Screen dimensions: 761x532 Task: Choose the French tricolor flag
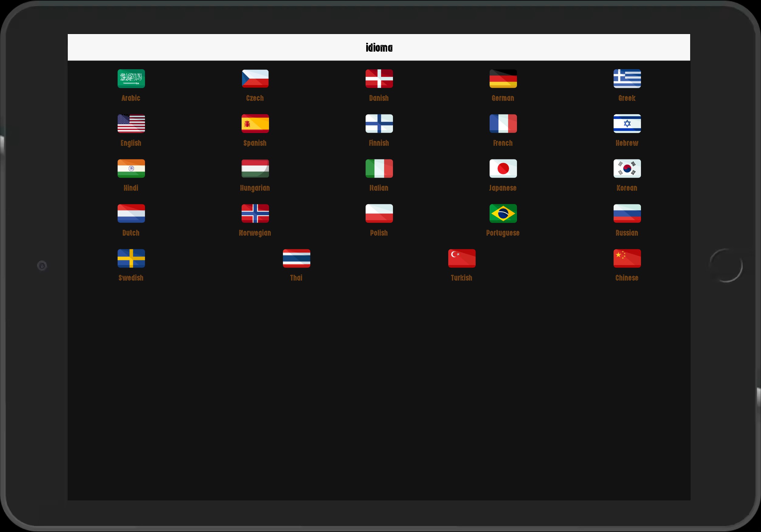pyautogui.click(x=503, y=124)
